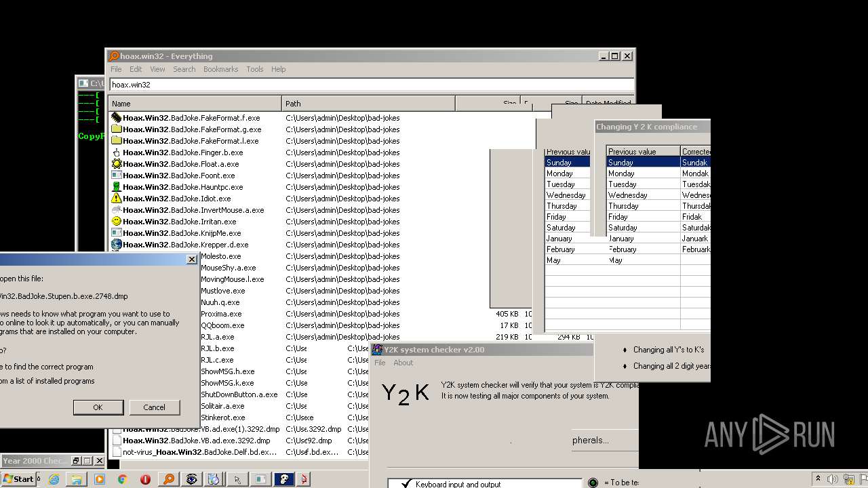The height and width of the screenshot is (488, 868).
Task: Click the skull icon taskbar program
Action: tap(283, 479)
